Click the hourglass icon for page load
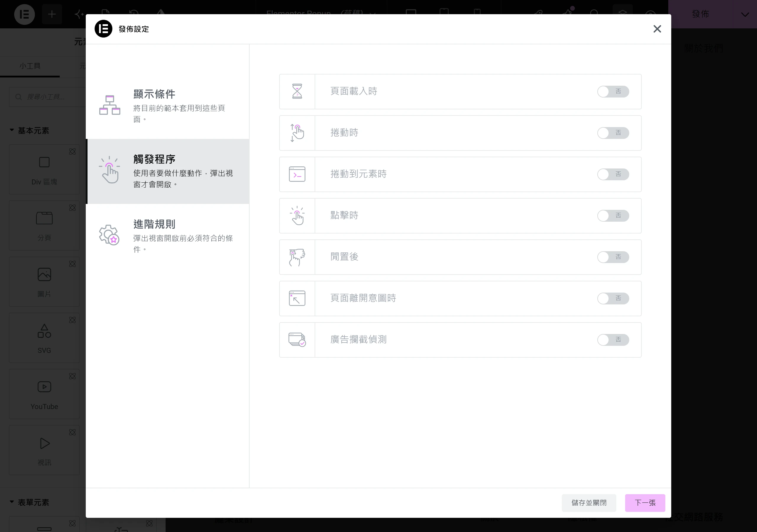 (297, 91)
